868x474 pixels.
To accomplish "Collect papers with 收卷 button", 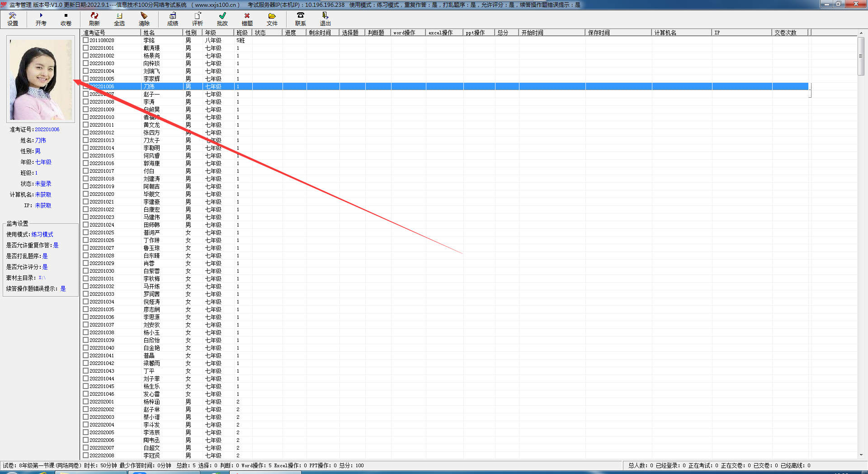I will click(66, 19).
